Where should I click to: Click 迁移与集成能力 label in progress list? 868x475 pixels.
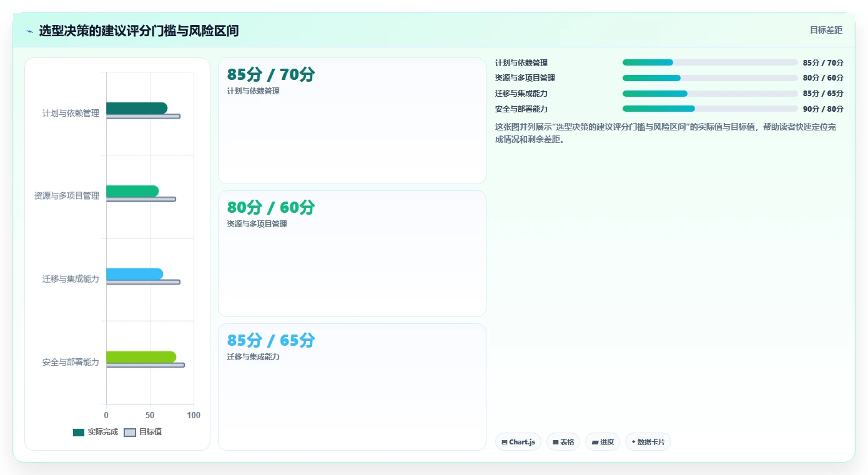[x=521, y=94]
